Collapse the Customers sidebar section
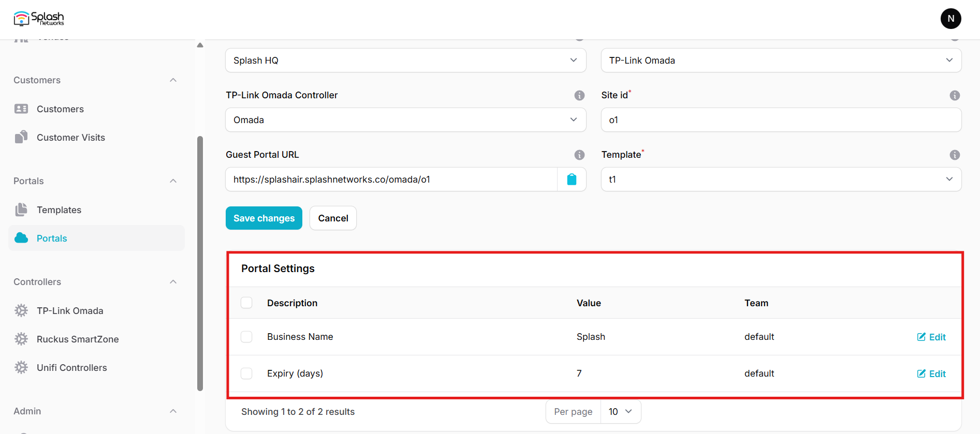 pos(173,80)
